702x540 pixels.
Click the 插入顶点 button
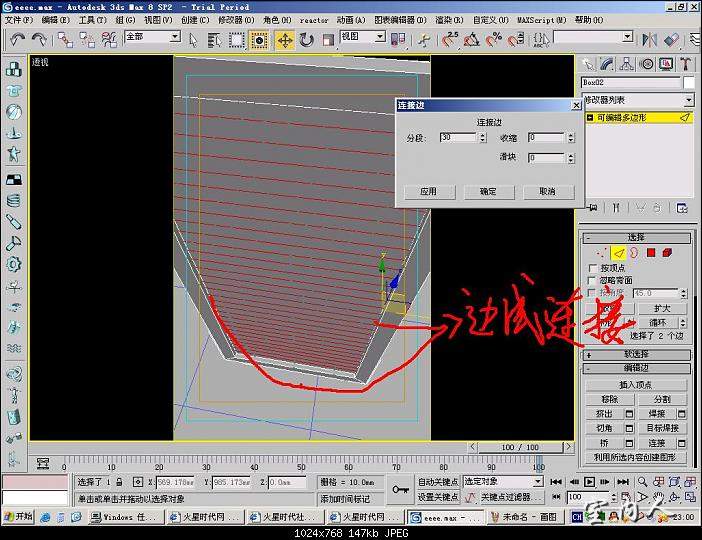coord(637,385)
